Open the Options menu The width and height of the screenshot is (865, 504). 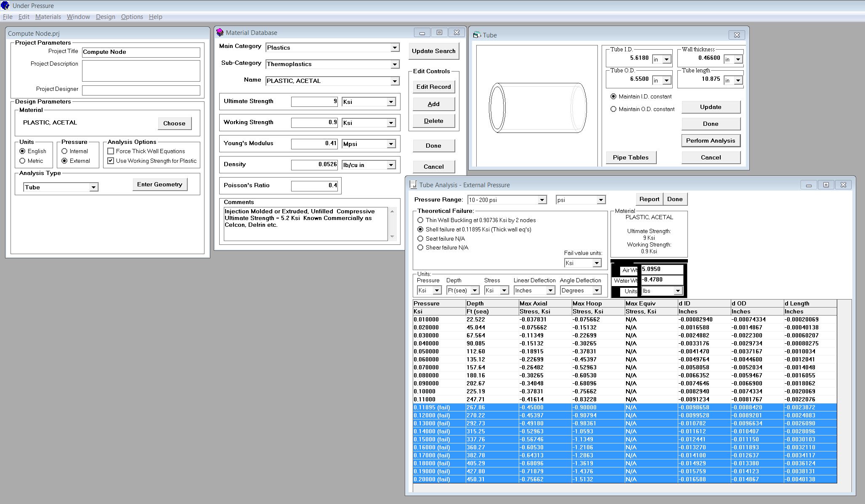click(x=132, y=17)
